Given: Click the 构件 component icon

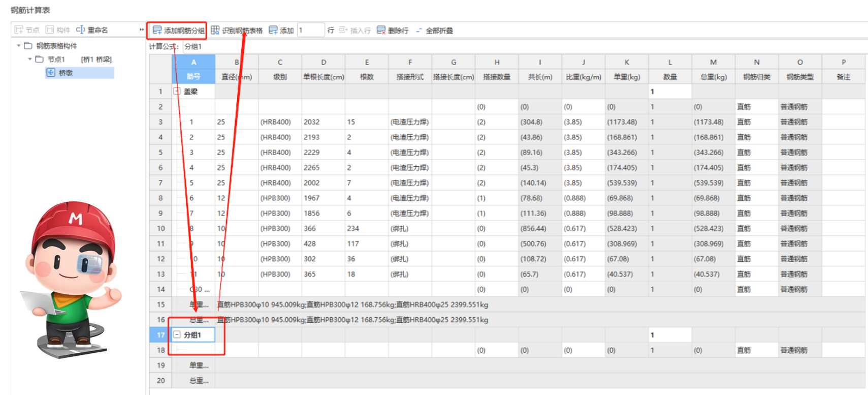Looking at the screenshot, I should click(x=50, y=30).
